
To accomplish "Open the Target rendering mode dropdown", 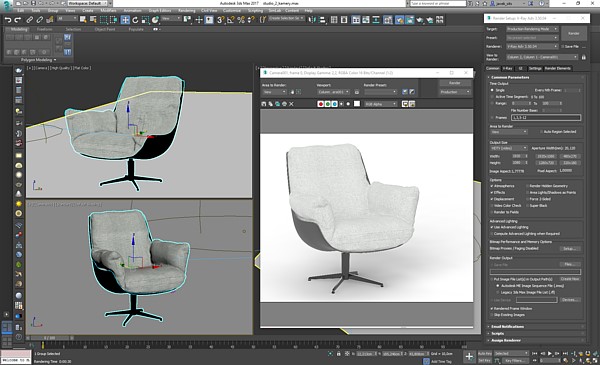I will point(532,29).
